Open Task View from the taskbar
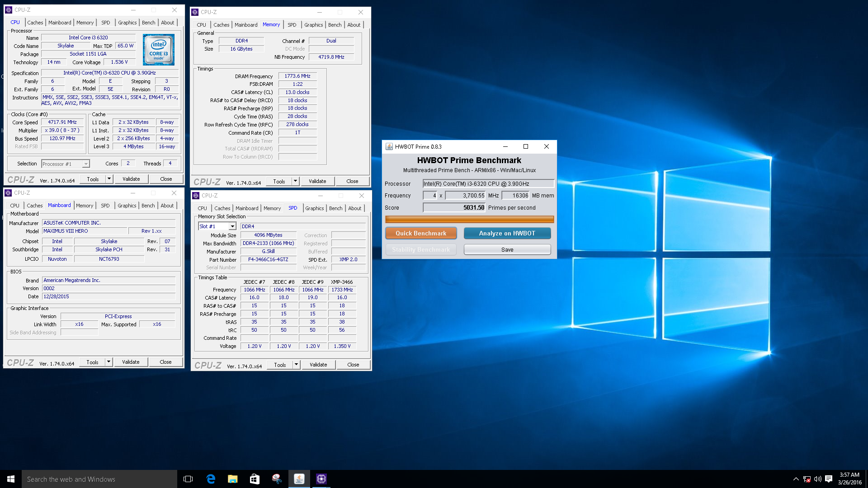This screenshot has width=868, height=488. pyautogui.click(x=188, y=479)
